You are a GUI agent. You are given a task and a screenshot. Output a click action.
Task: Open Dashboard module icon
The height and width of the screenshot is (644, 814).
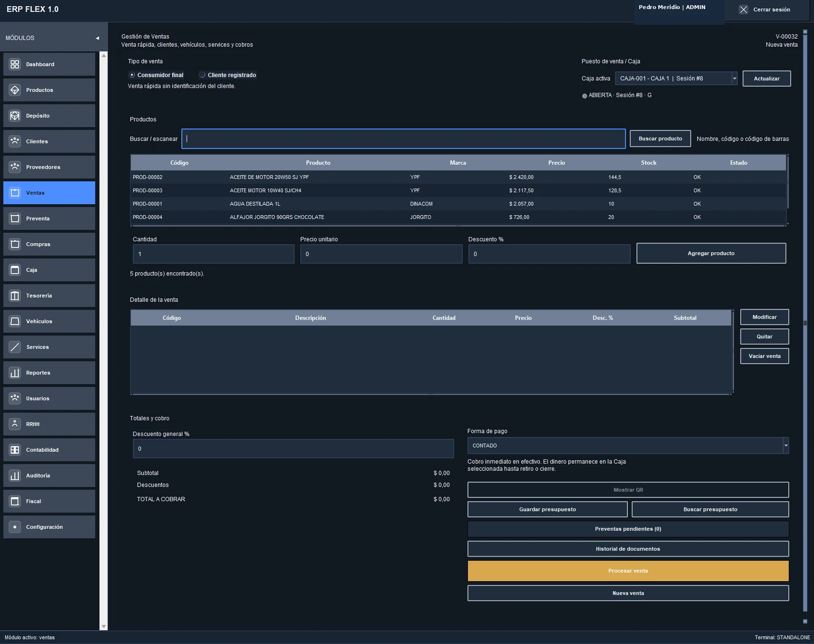(x=15, y=64)
